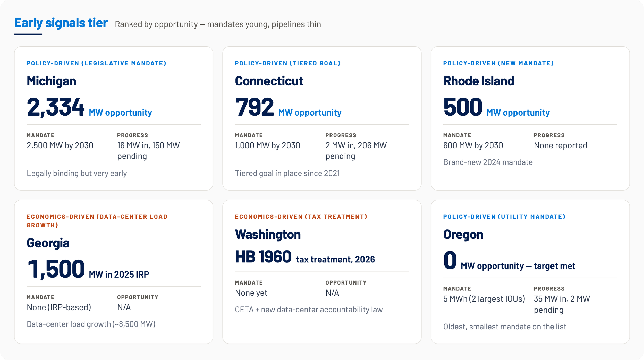Click the Early signals tier heading
The width and height of the screenshot is (644, 360).
(61, 23)
